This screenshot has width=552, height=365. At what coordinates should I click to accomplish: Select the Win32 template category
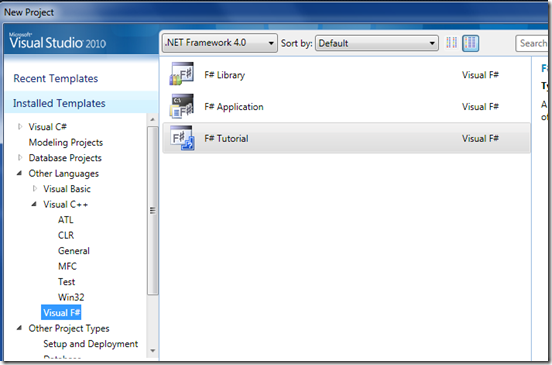coord(71,297)
